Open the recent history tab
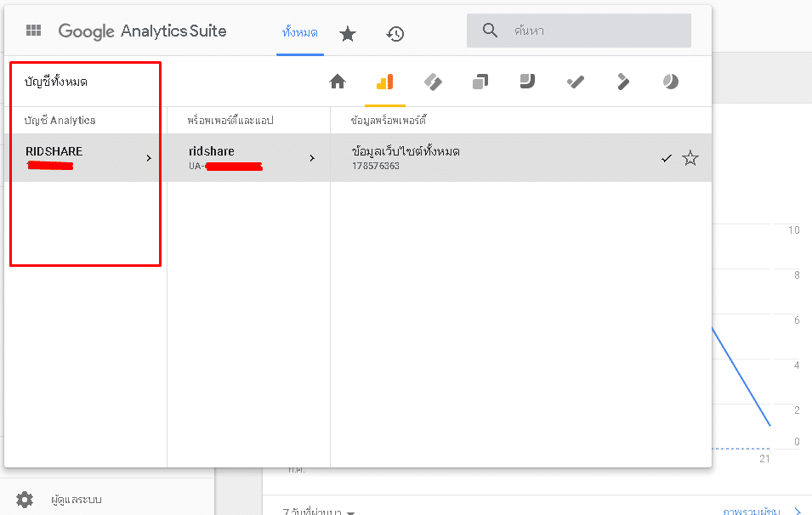The height and width of the screenshot is (515, 812). (x=395, y=34)
